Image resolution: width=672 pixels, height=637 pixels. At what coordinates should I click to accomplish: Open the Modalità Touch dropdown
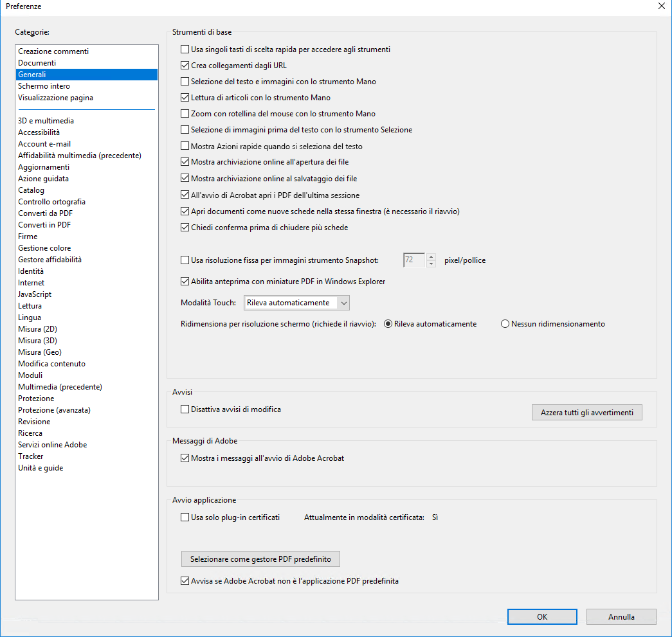345,302
